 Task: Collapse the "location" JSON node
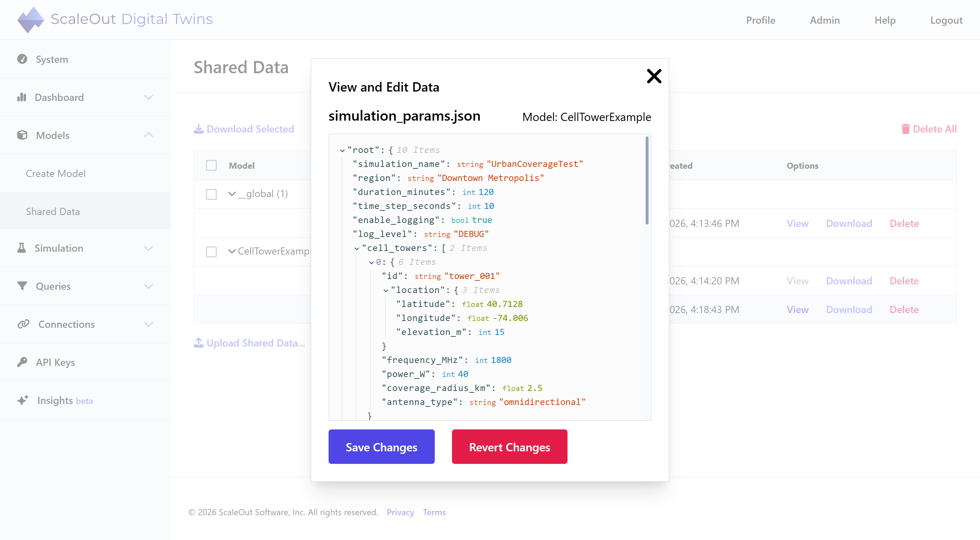[386, 290]
